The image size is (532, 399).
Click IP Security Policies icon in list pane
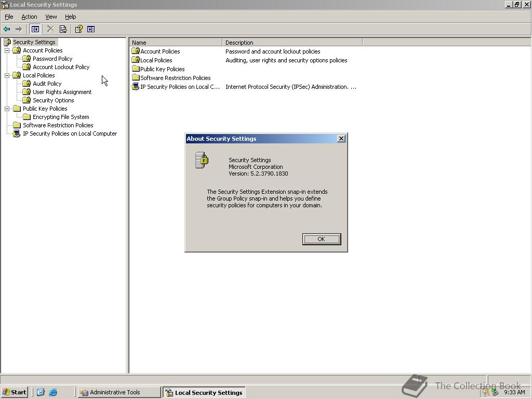[x=136, y=87]
